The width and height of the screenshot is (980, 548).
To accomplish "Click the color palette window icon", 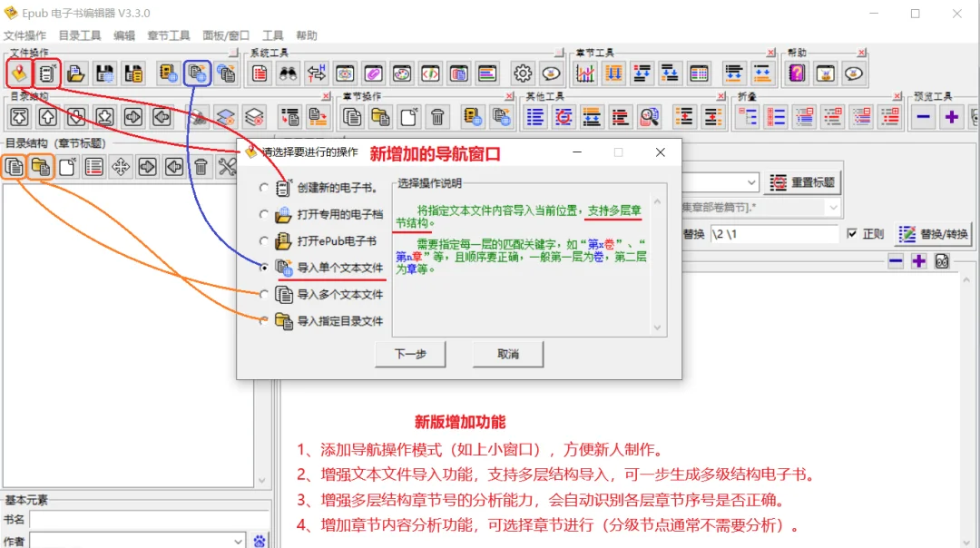I will [402, 73].
